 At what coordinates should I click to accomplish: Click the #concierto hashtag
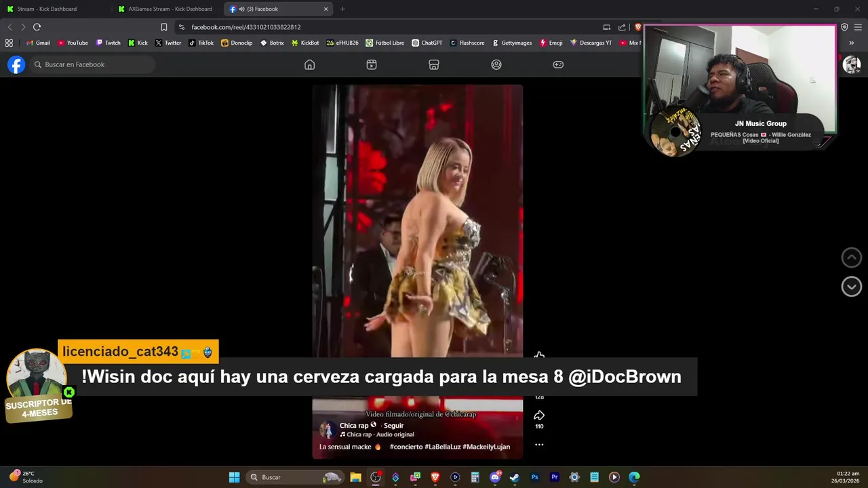pyautogui.click(x=407, y=447)
